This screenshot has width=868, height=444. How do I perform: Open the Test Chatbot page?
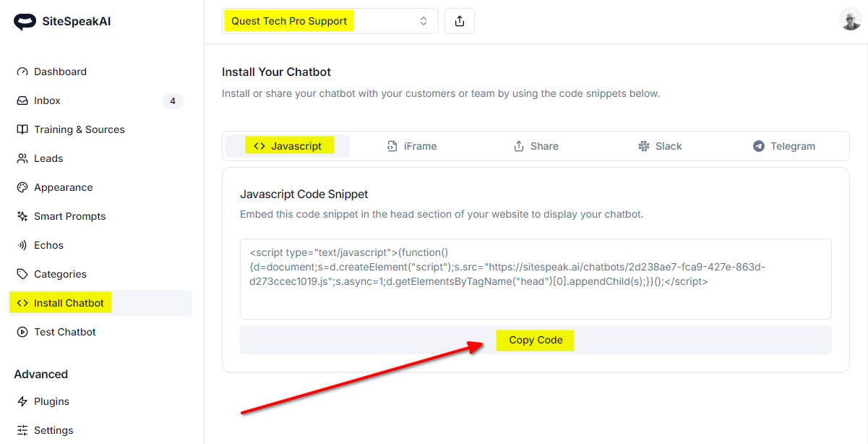[64, 332]
